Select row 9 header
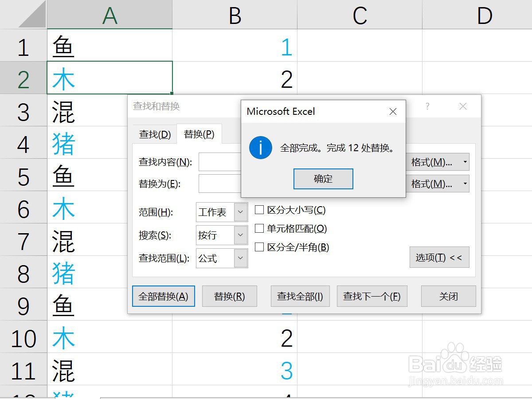Viewport: 532px width, 399px height. point(23,305)
